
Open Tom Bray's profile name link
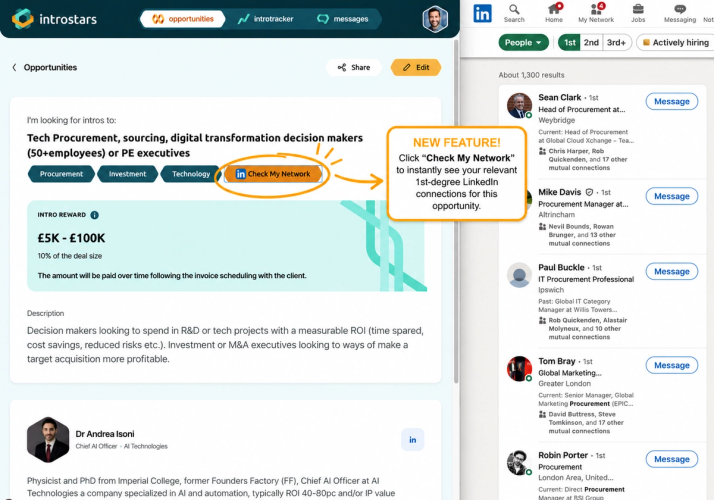[556, 361]
